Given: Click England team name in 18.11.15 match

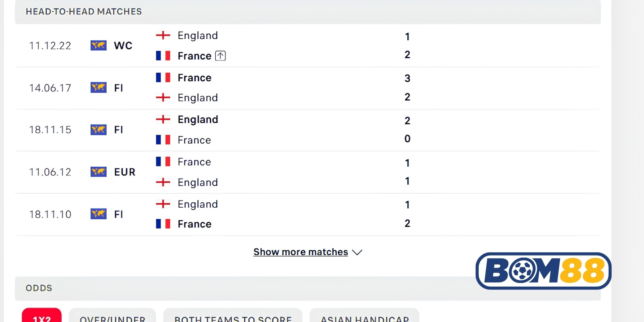Looking at the screenshot, I should pos(198,120).
